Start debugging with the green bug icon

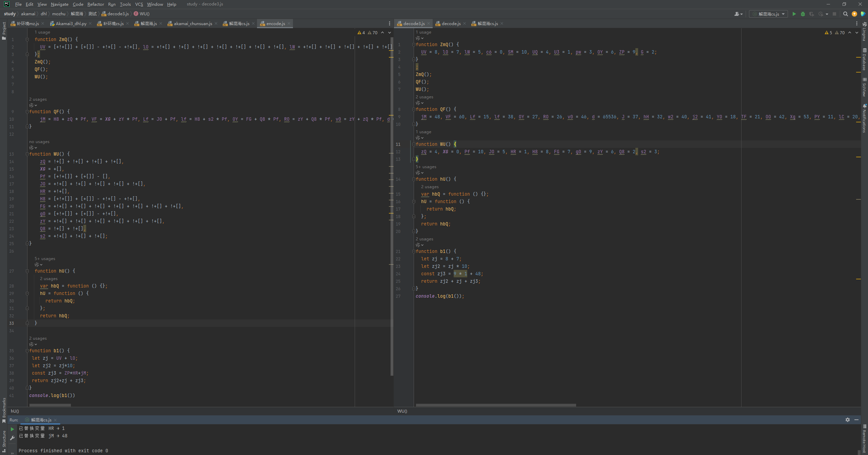[803, 14]
